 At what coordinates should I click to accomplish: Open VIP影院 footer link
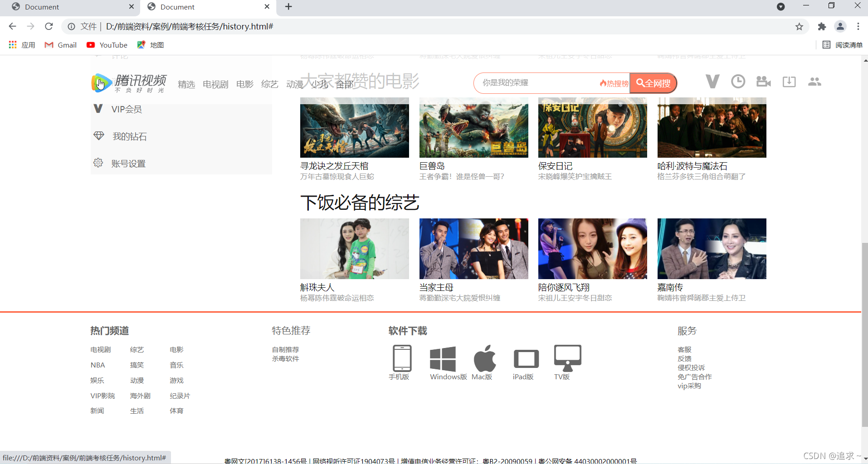coord(102,396)
